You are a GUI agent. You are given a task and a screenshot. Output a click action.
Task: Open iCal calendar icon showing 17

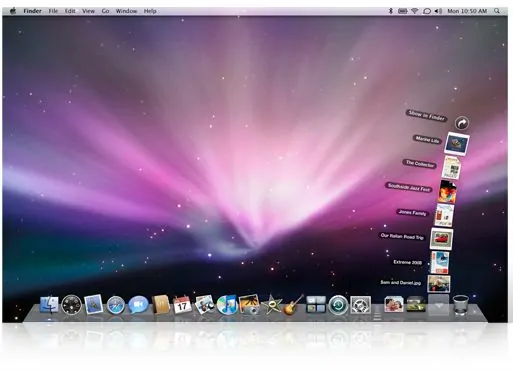point(182,304)
